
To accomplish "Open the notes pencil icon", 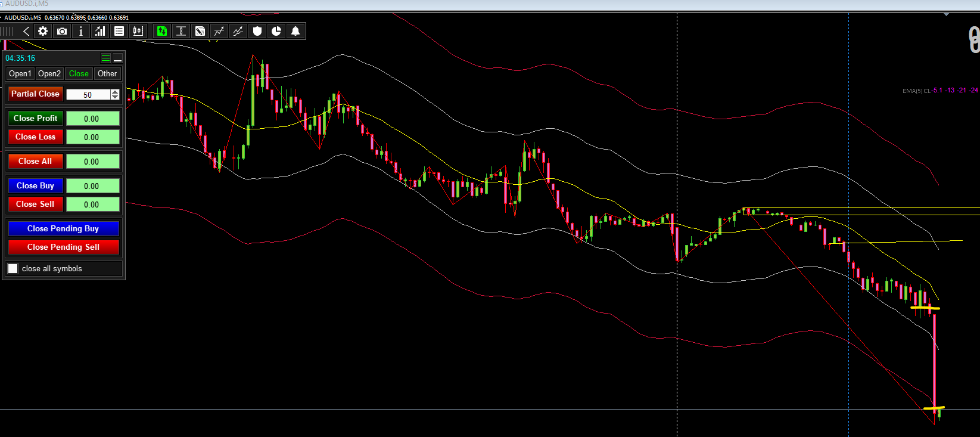I will point(200,31).
